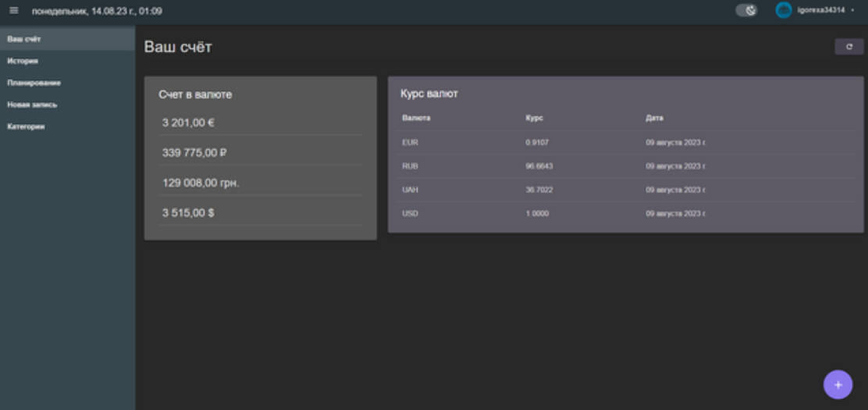Open Новая запись page

pyautogui.click(x=68, y=105)
